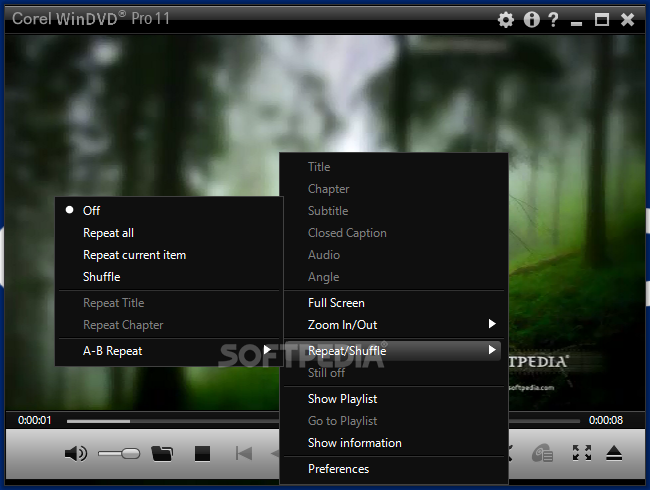The width and height of the screenshot is (650, 490).
Task: Mute audio with the speaker icon
Action: tap(76, 454)
